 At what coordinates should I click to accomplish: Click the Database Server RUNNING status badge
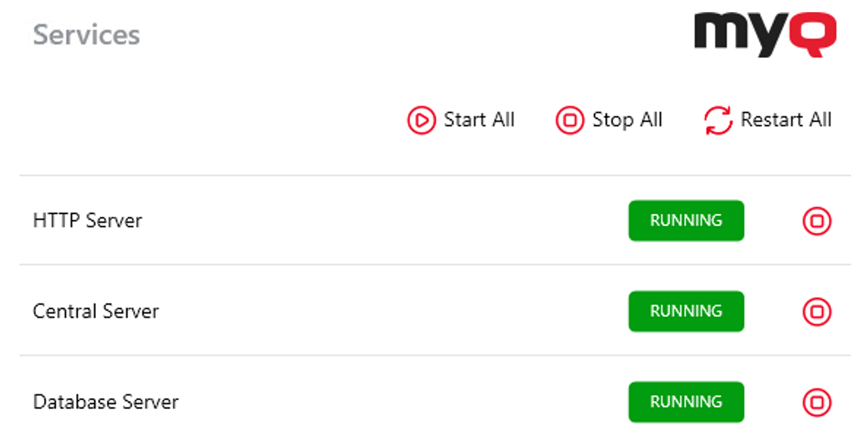(x=686, y=402)
